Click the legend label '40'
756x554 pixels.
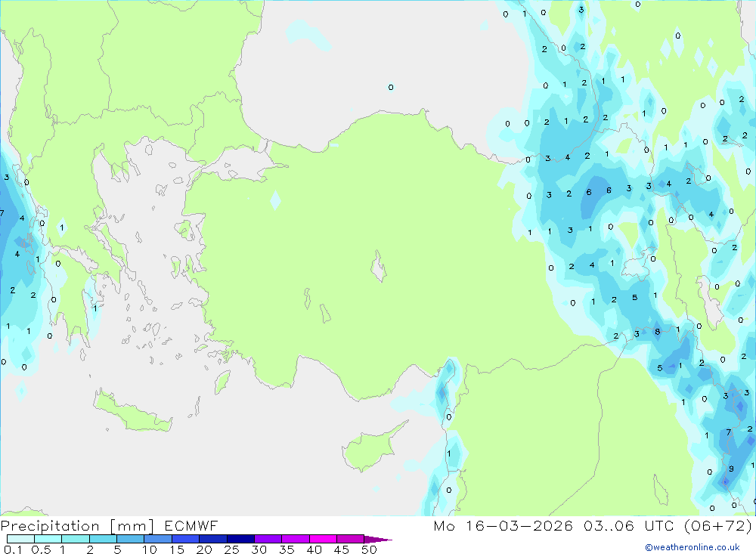314,549
